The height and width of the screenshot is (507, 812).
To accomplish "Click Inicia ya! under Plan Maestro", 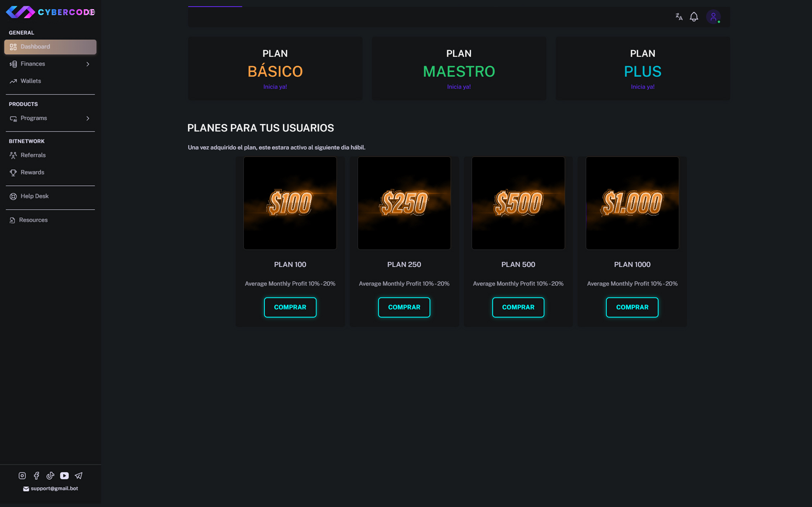I will (459, 87).
